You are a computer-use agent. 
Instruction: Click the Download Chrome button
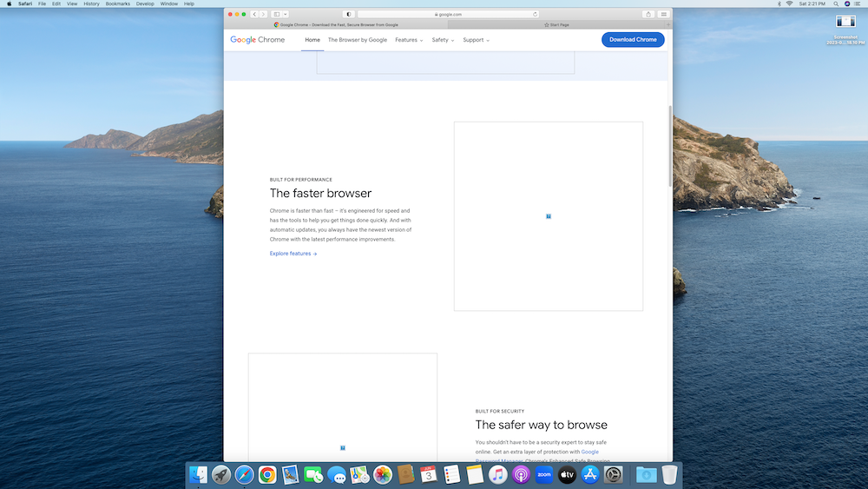(633, 40)
